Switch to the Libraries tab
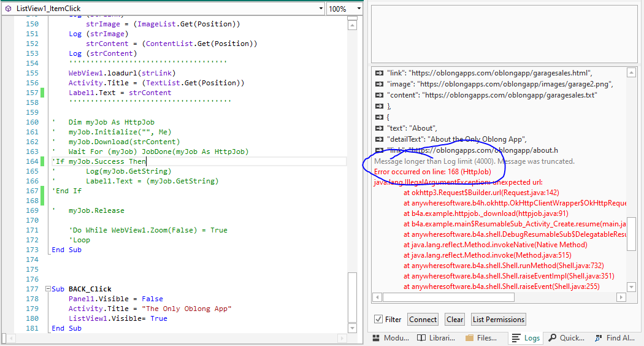 (436, 338)
